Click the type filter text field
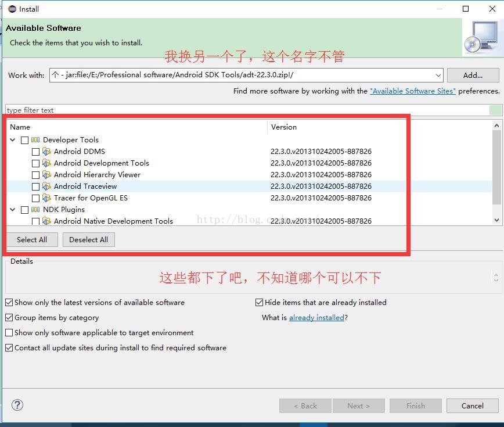This screenshot has height=427, width=504. click(x=247, y=110)
